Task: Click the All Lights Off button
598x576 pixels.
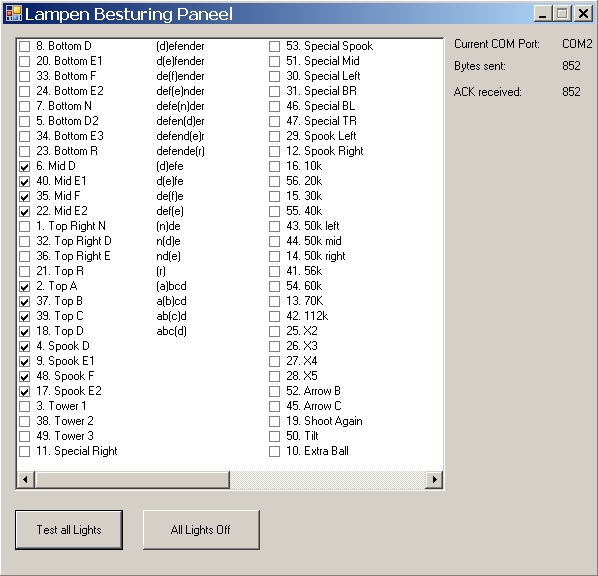Action: [201, 530]
